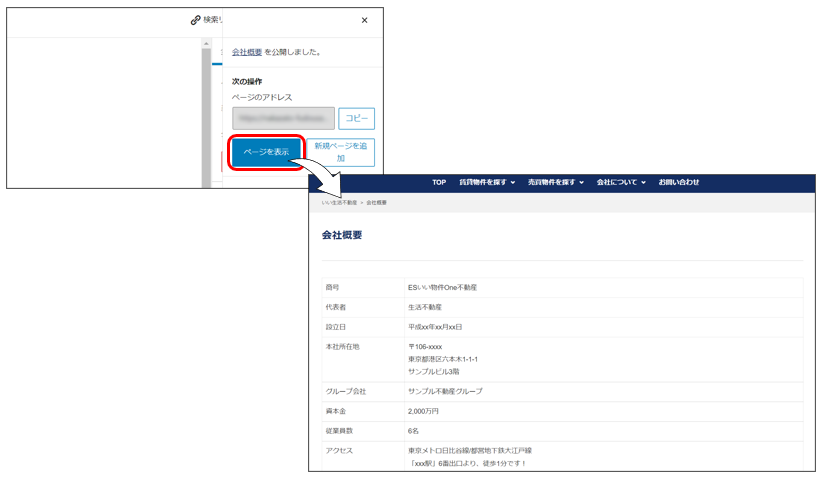Click the chain link icon near 検索
Screen dimensions: 823x480
[x=196, y=20]
